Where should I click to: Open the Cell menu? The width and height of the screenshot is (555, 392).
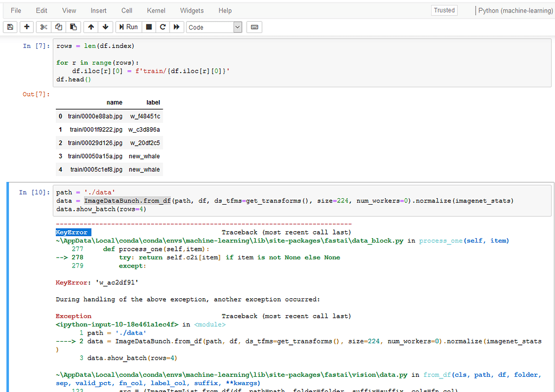tap(126, 10)
